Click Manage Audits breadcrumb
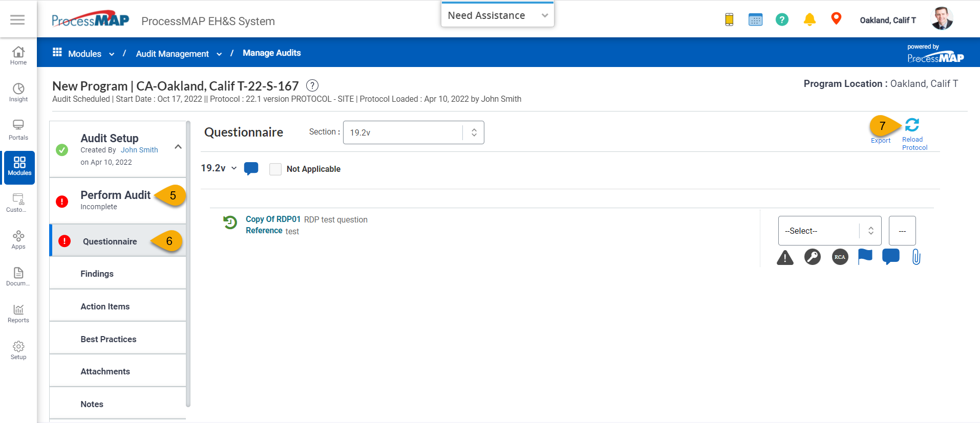The width and height of the screenshot is (980, 423). click(x=271, y=53)
